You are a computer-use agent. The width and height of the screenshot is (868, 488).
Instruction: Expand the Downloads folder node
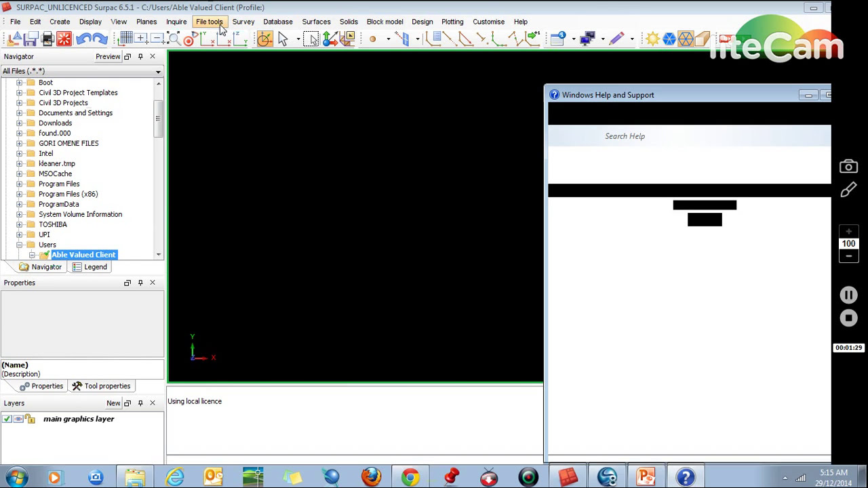click(x=19, y=123)
